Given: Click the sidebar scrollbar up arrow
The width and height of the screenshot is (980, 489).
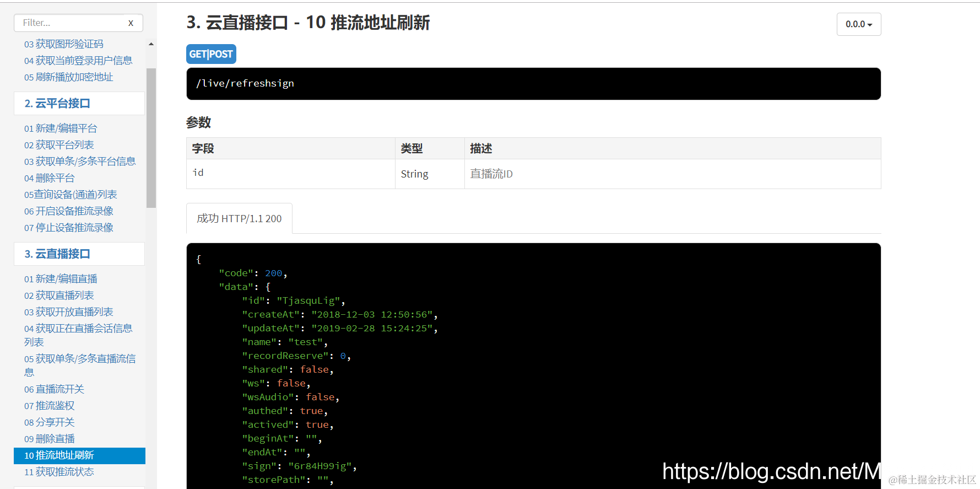Looking at the screenshot, I should 151,44.
